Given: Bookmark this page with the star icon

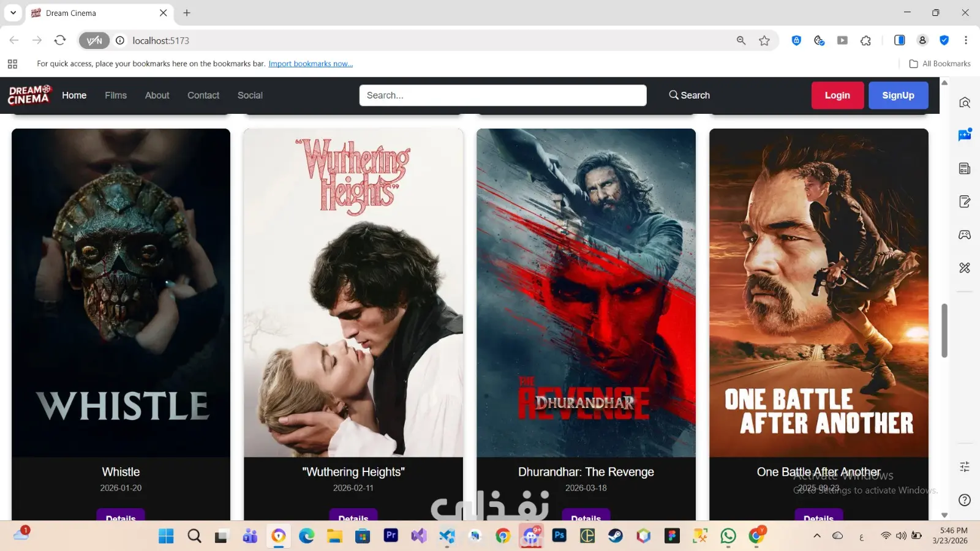Looking at the screenshot, I should pyautogui.click(x=764, y=40).
